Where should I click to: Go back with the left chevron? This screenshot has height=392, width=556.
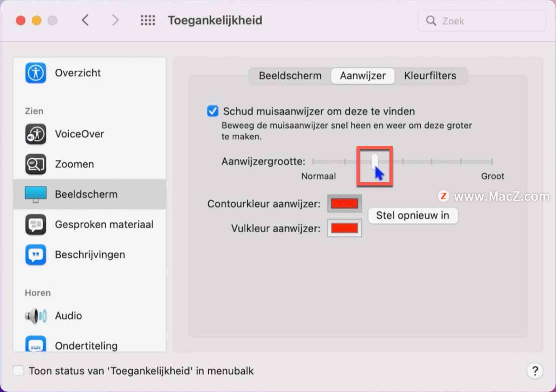[x=85, y=20]
